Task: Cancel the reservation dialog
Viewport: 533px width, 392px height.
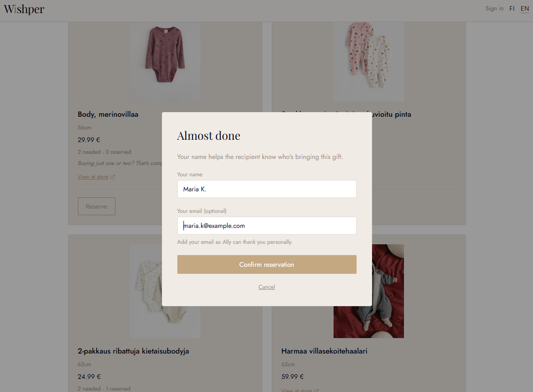Action: tap(266, 287)
